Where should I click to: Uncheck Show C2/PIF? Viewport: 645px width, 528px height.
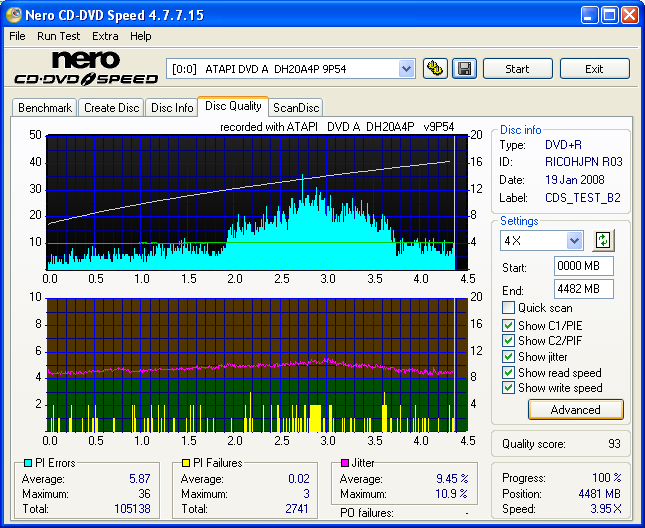pyautogui.click(x=508, y=341)
